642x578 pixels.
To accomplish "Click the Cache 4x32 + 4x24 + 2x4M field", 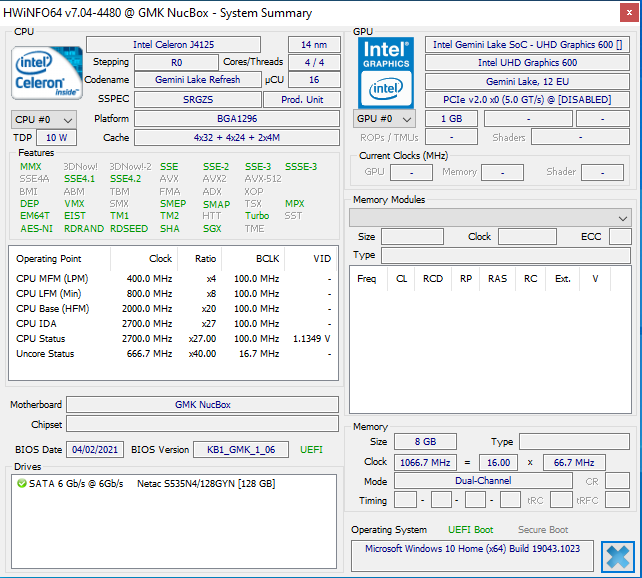I will pos(237,138).
